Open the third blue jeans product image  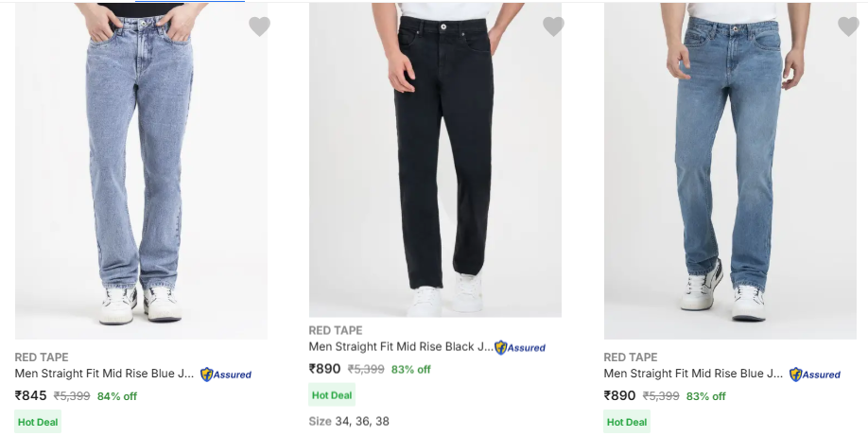point(730,170)
